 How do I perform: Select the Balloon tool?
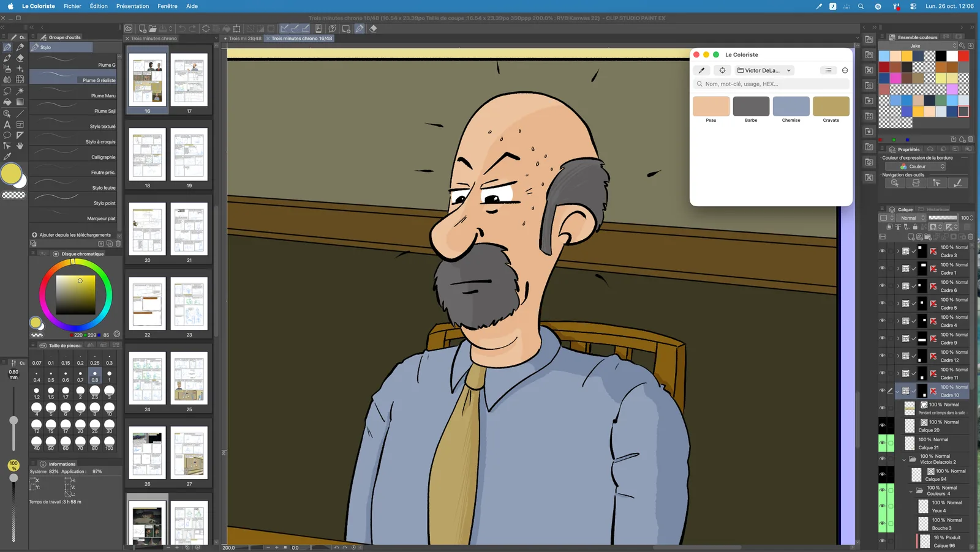7,135
